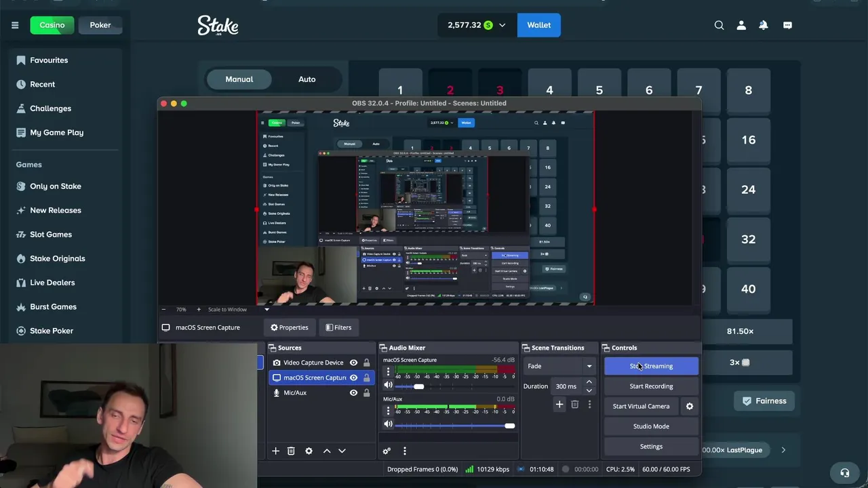The height and width of the screenshot is (488, 868).
Task: Lock the Video Capture Device source
Action: pyautogui.click(x=367, y=363)
